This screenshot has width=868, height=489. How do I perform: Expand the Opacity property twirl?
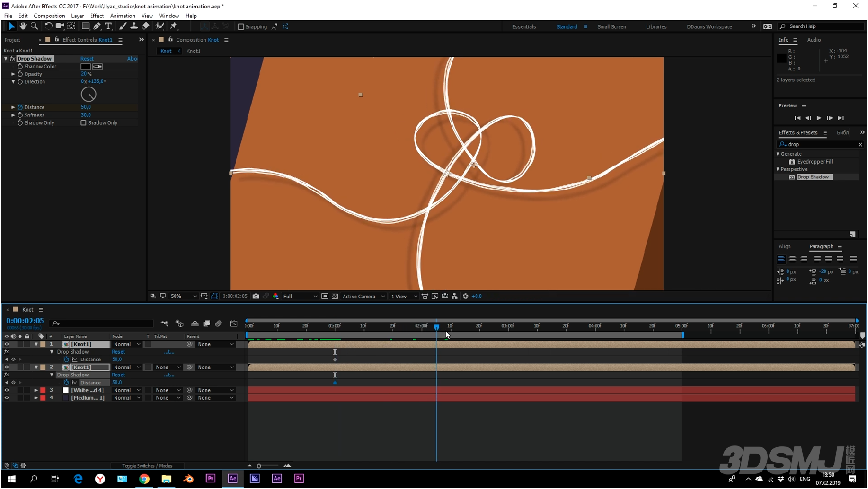13,74
